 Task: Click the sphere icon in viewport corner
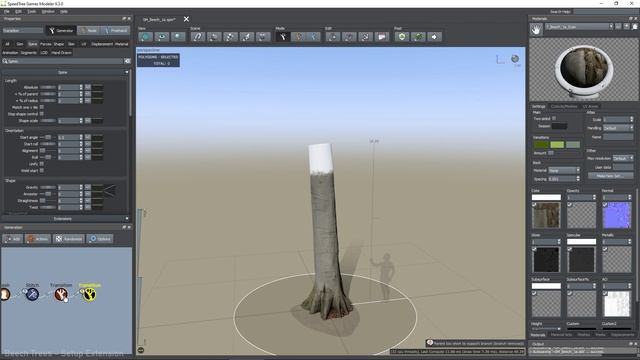pyautogui.click(x=515, y=59)
